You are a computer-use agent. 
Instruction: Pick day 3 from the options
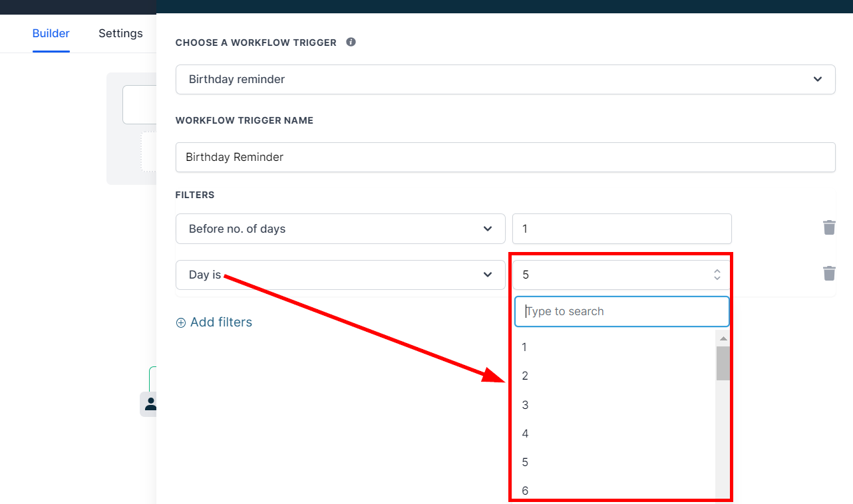tap(525, 405)
